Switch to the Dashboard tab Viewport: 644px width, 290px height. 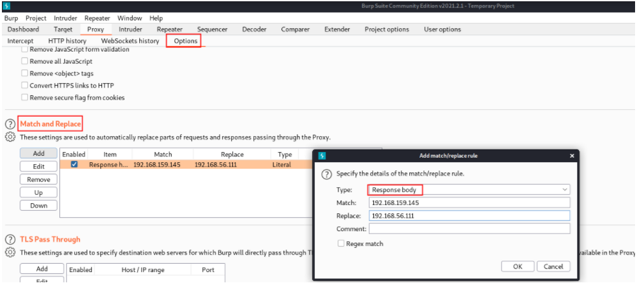point(24,29)
